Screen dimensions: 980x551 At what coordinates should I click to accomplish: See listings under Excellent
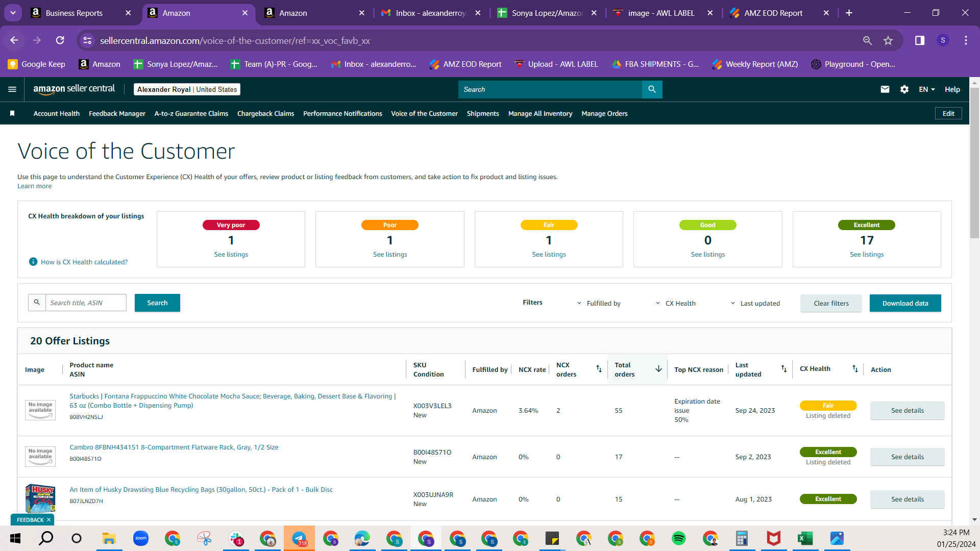867,254
